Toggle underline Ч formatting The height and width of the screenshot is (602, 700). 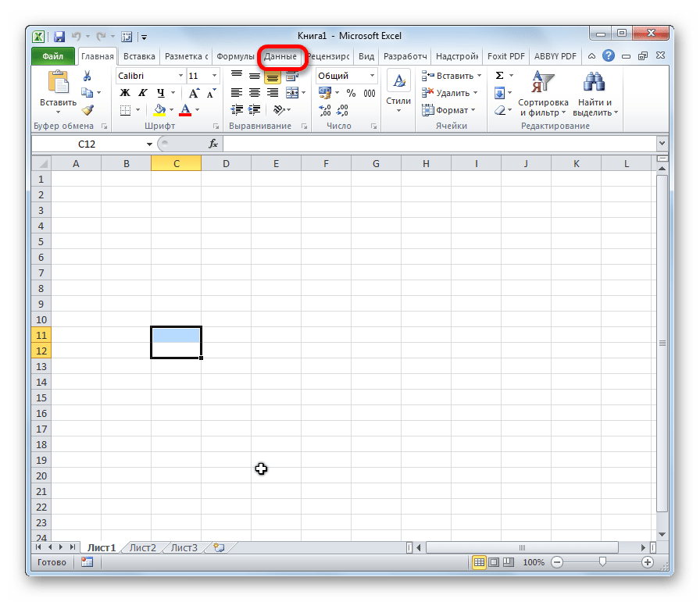click(160, 93)
